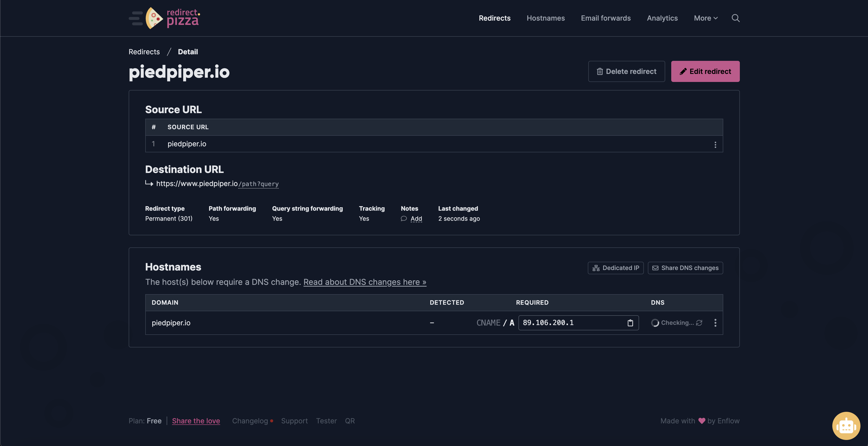The height and width of the screenshot is (446, 868).
Task: Open the chatbot robot widget
Action: click(x=846, y=425)
